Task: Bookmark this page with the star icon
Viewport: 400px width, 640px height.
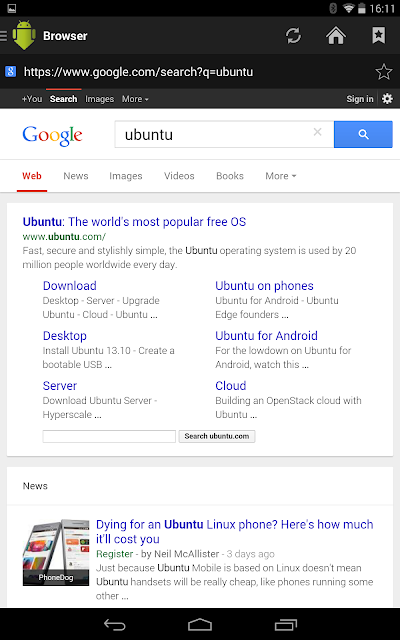Action: point(383,72)
